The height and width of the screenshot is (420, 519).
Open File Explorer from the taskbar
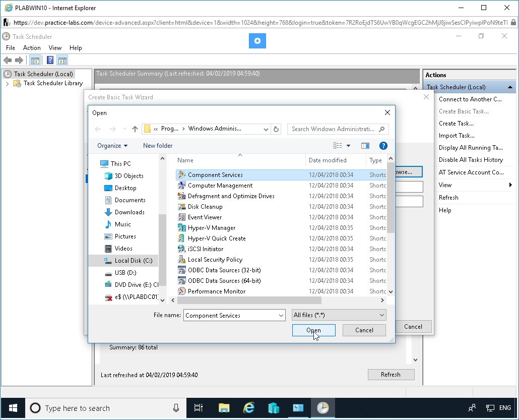coord(224,408)
